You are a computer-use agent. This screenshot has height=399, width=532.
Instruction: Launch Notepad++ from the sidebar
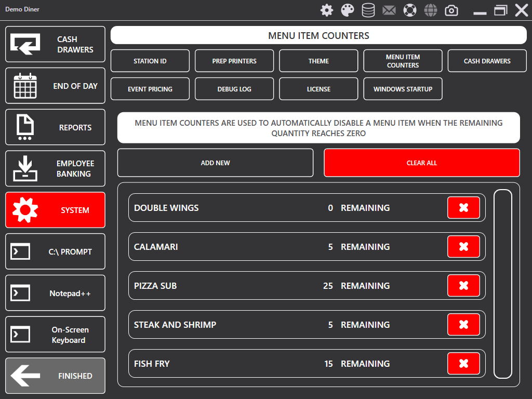pos(55,293)
